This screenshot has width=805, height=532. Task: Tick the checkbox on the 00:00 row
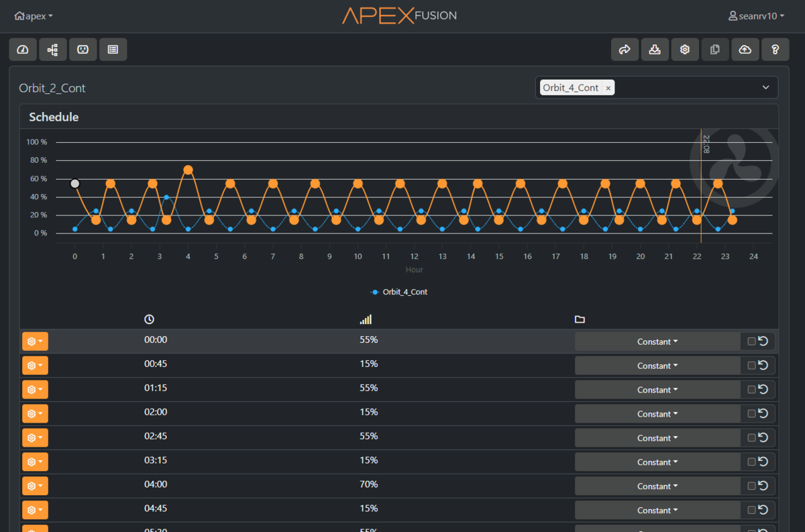pos(751,341)
